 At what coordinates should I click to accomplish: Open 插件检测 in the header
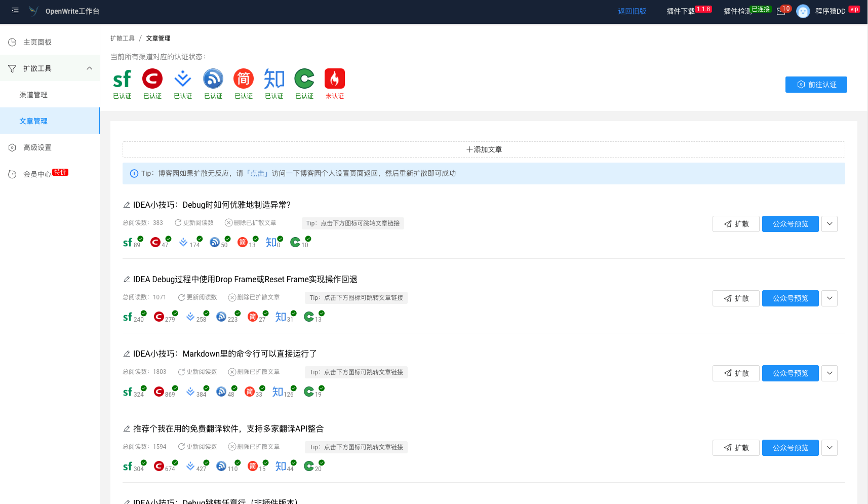(737, 11)
